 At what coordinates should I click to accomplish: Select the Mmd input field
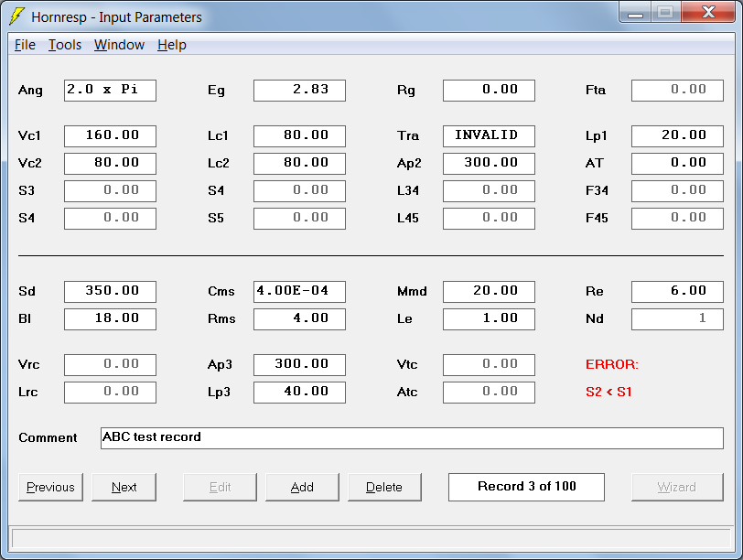tap(489, 292)
